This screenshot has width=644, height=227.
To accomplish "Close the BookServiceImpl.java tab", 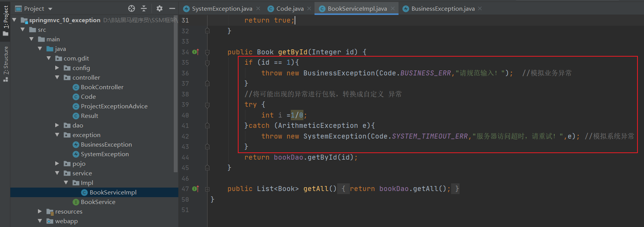I will [393, 8].
